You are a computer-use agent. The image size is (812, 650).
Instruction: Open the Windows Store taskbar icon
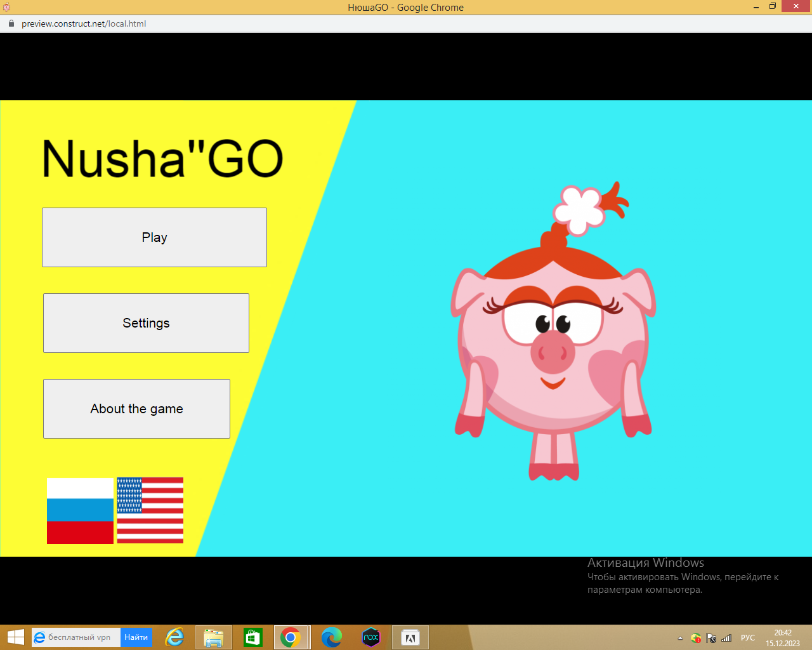pos(252,637)
